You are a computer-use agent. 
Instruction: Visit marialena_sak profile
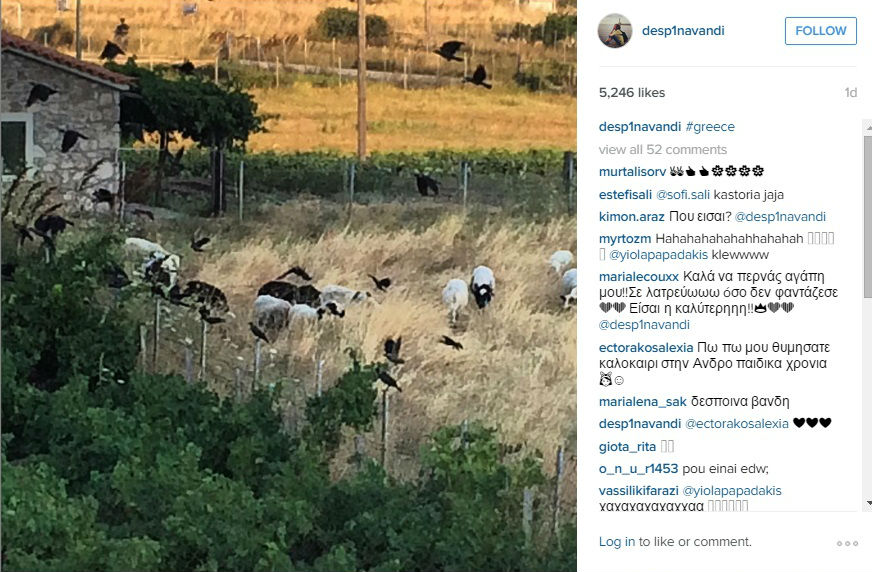pos(642,401)
